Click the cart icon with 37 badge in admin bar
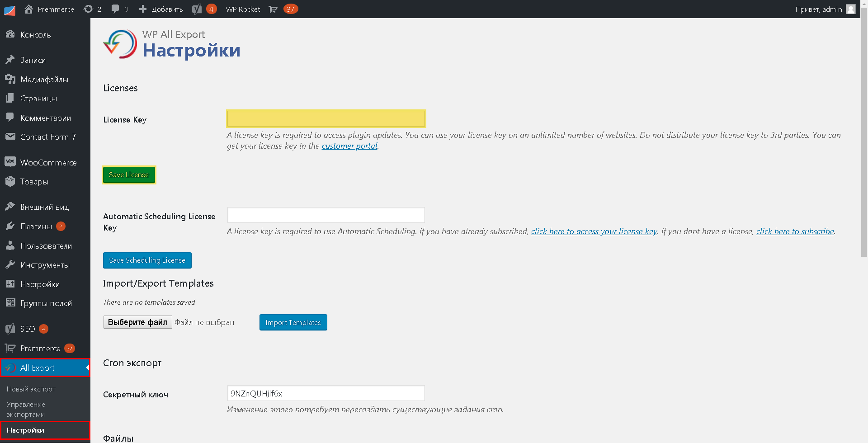The width and height of the screenshot is (868, 443). (273, 9)
